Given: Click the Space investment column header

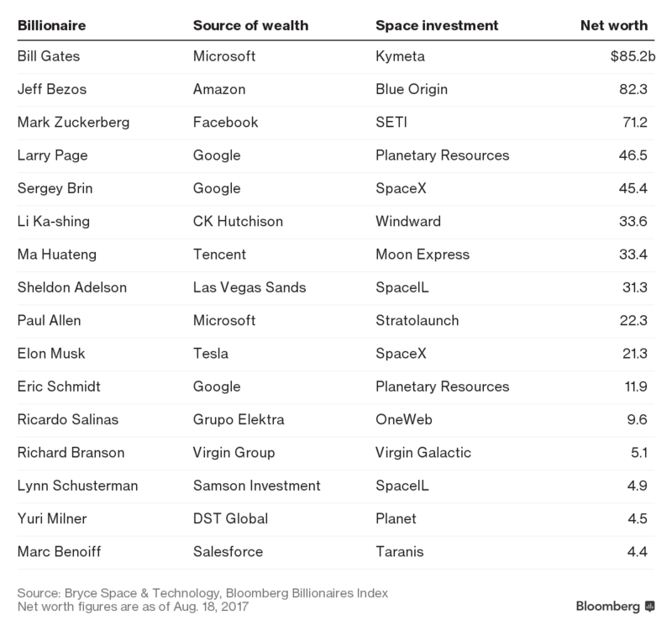Looking at the screenshot, I should pyautogui.click(x=437, y=25).
